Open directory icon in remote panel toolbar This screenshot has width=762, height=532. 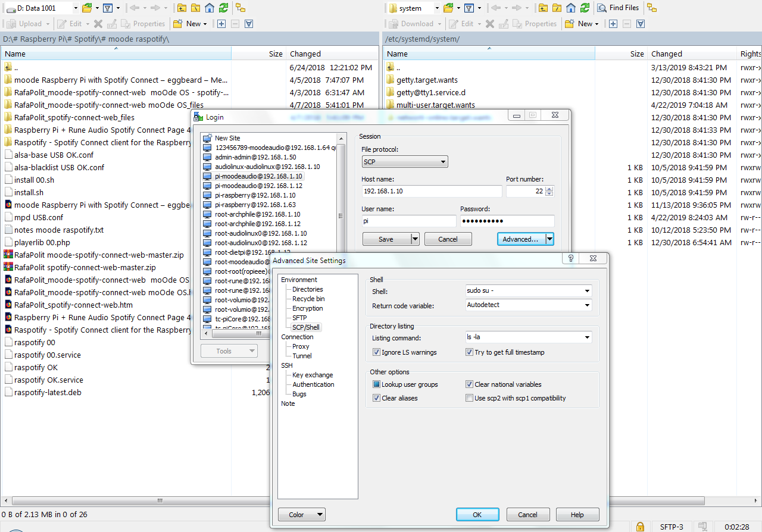click(x=448, y=8)
